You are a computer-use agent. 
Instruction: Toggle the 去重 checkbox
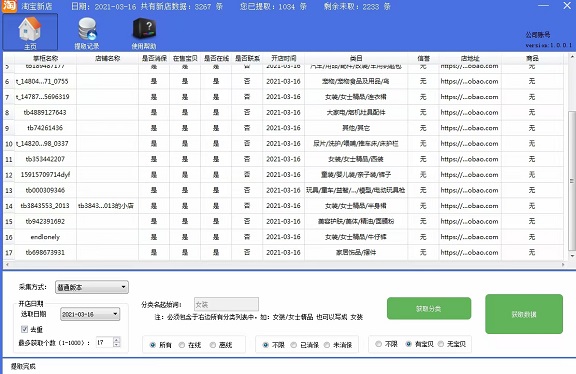[x=25, y=329]
